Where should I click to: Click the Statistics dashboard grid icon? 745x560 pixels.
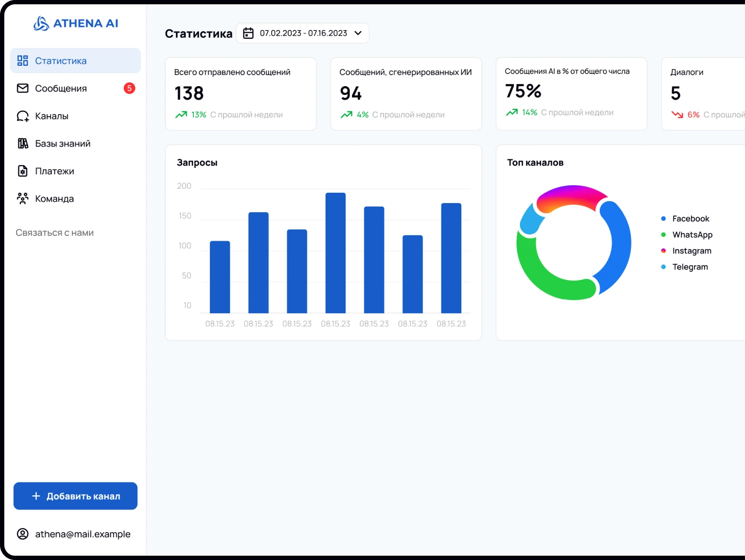point(23,61)
